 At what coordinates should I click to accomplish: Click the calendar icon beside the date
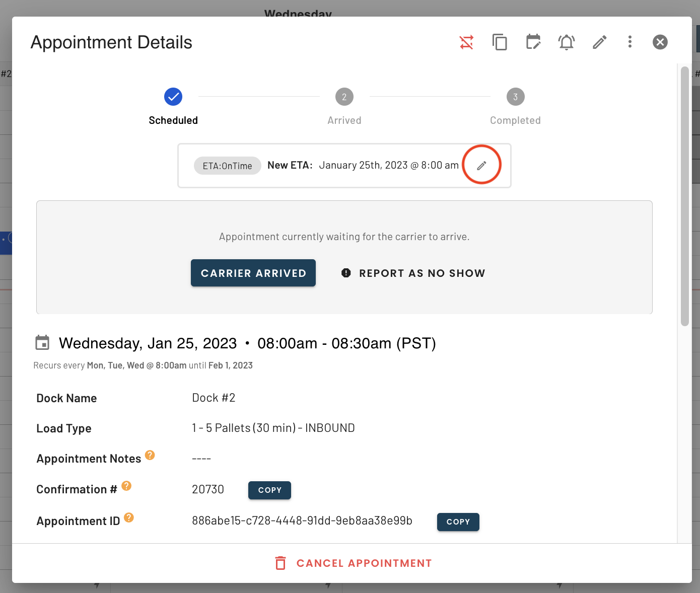(x=42, y=343)
